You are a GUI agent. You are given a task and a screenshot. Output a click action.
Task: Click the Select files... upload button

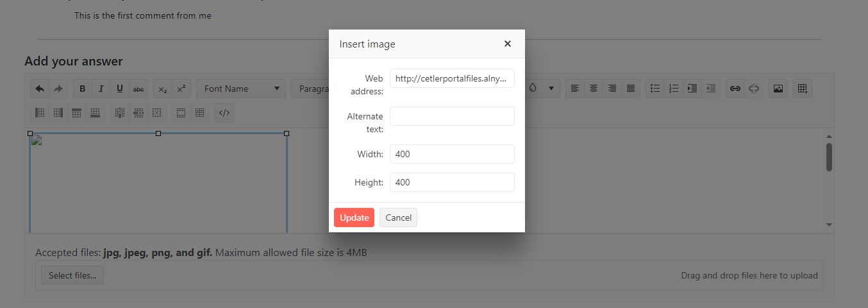point(72,275)
